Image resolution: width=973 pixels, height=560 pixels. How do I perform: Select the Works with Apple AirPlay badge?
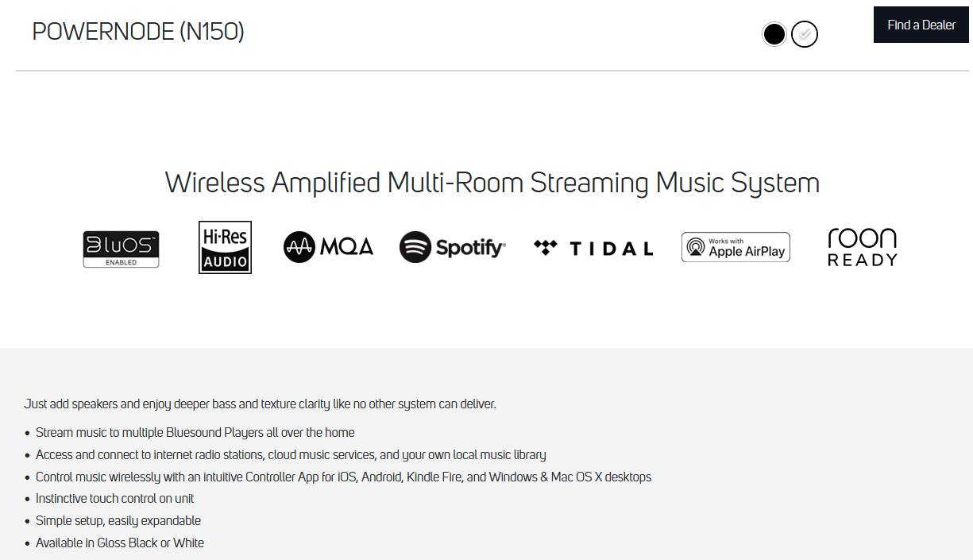pyautogui.click(x=736, y=247)
